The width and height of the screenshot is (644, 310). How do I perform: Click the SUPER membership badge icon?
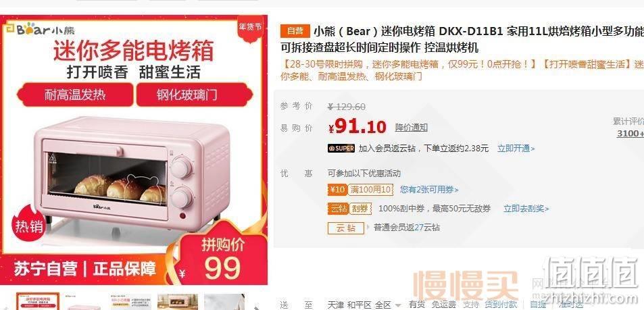(x=341, y=148)
